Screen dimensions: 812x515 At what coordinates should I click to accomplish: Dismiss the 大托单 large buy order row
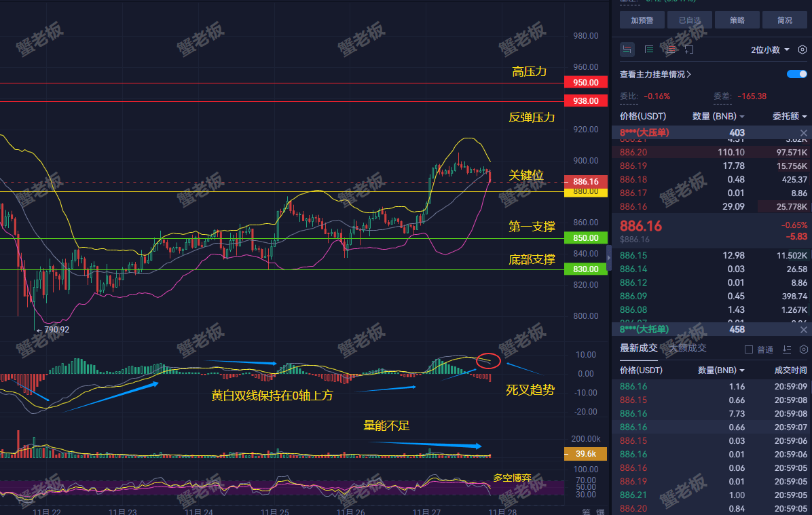pyautogui.click(x=803, y=330)
